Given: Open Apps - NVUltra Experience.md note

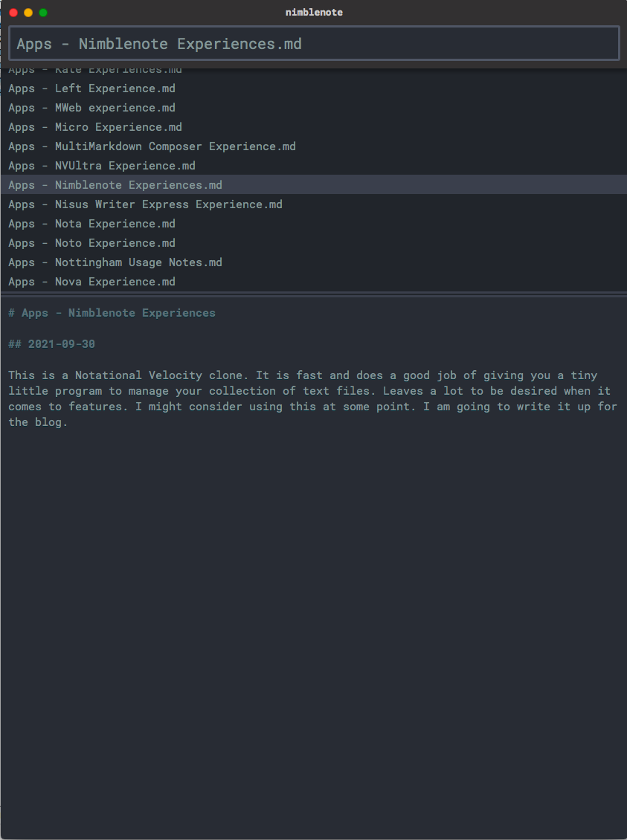Looking at the screenshot, I should click(x=314, y=166).
